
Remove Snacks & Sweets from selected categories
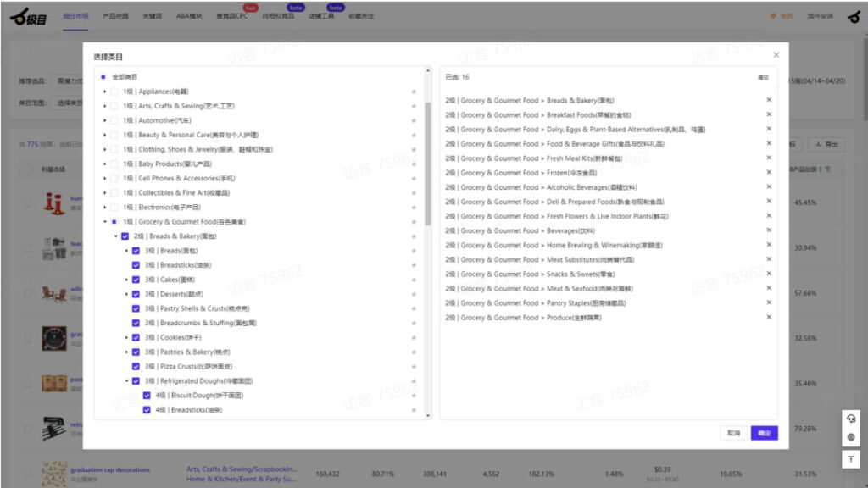click(x=769, y=274)
